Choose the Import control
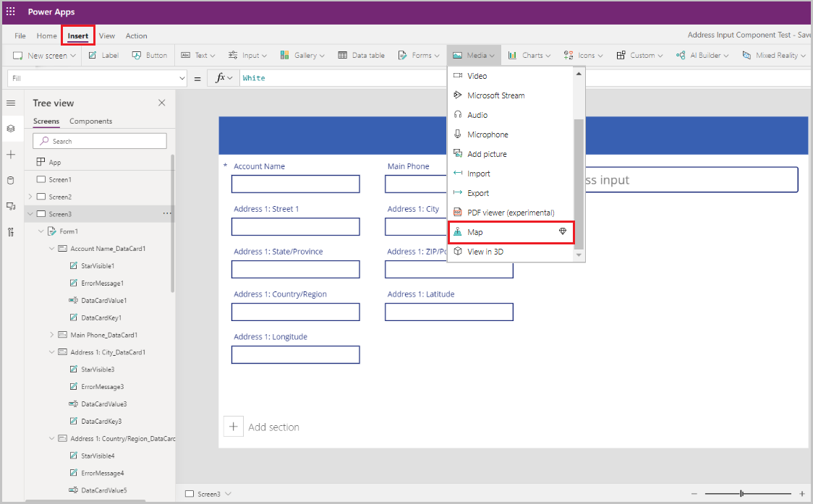The width and height of the screenshot is (813, 504). (x=511, y=174)
